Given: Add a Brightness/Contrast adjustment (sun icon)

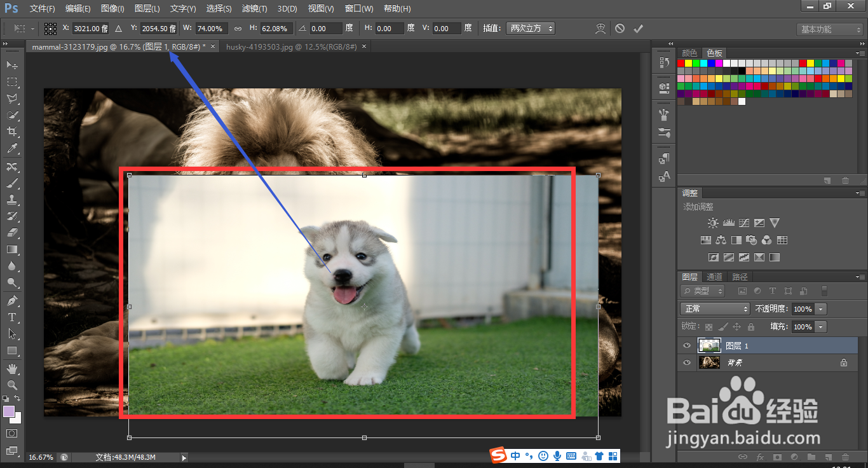Looking at the screenshot, I should [x=713, y=223].
